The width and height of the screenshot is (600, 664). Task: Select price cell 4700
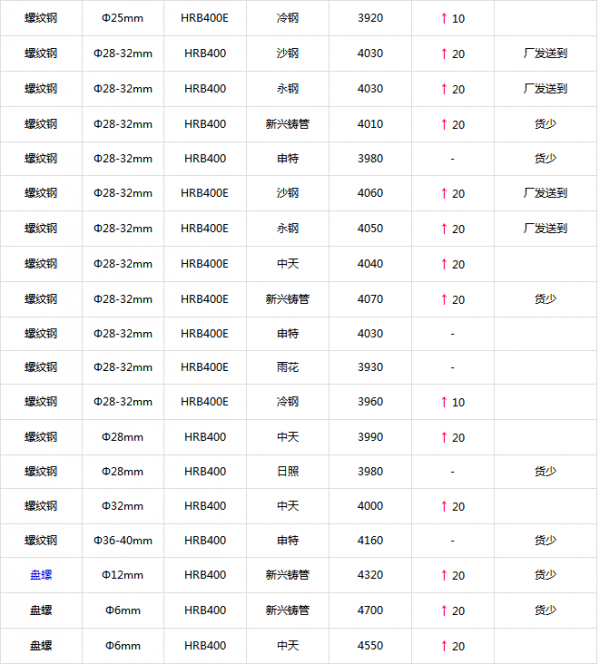(x=370, y=610)
